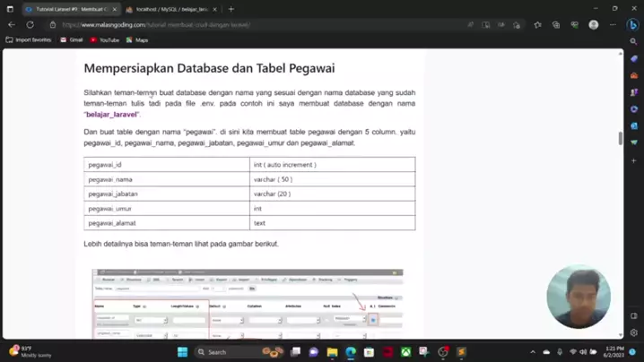Open sidebar settings gear icon
The height and width of the screenshot is (362, 644).
pyautogui.click(x=634, y=332)
